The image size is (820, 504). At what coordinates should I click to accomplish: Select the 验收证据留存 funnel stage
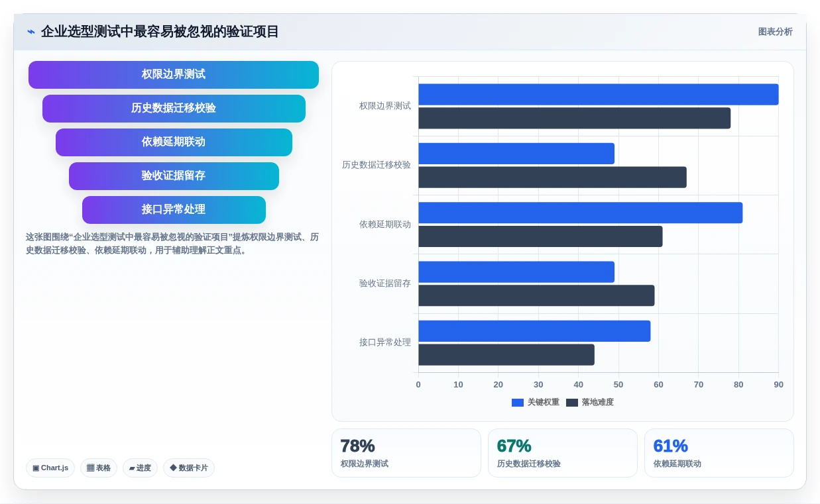click(174, 176)
